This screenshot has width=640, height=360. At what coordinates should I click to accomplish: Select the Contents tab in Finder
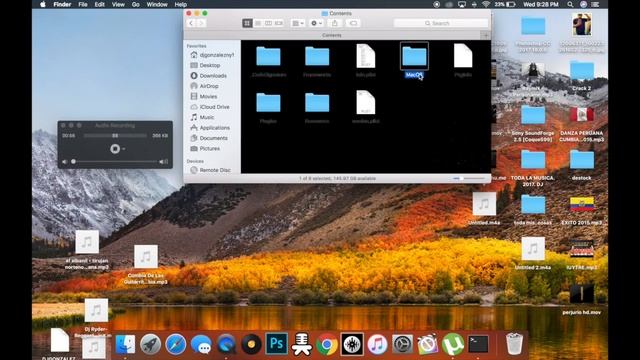click(332, 36)
